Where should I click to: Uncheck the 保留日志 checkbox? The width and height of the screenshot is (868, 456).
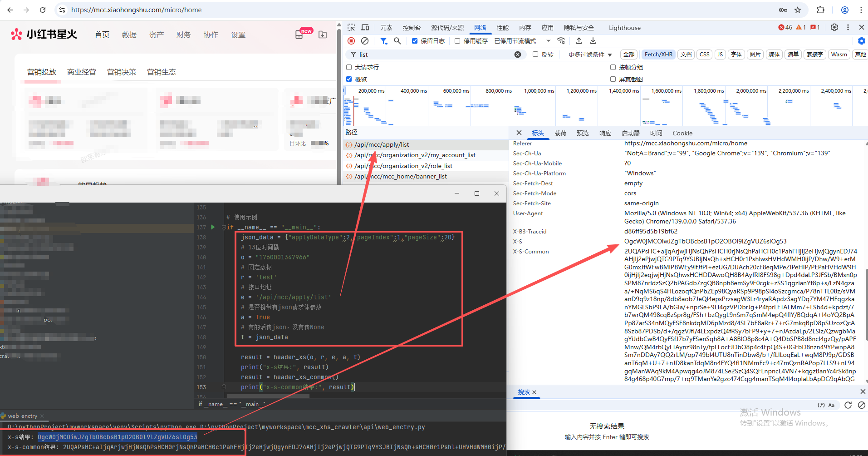click(415, 41)
